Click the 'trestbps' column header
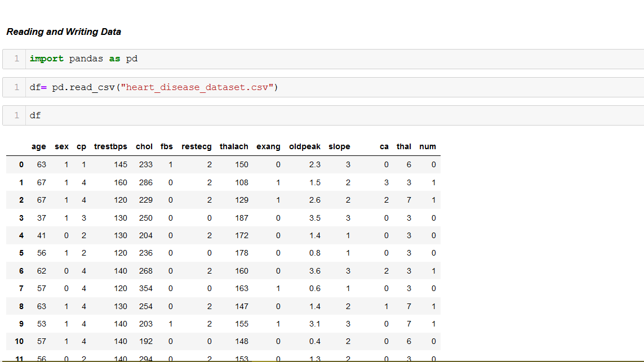The width and height of the screenshot is (644, 362). [110, 146]
